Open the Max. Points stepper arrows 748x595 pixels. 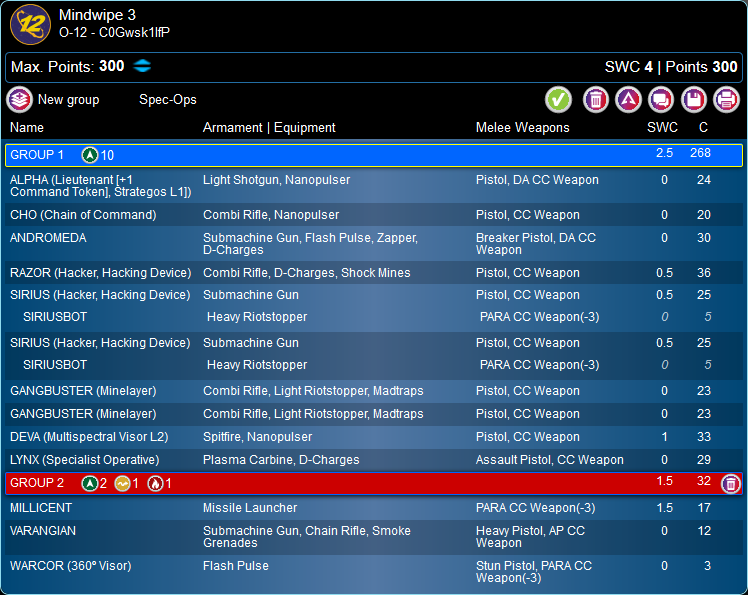click(142, 66)
